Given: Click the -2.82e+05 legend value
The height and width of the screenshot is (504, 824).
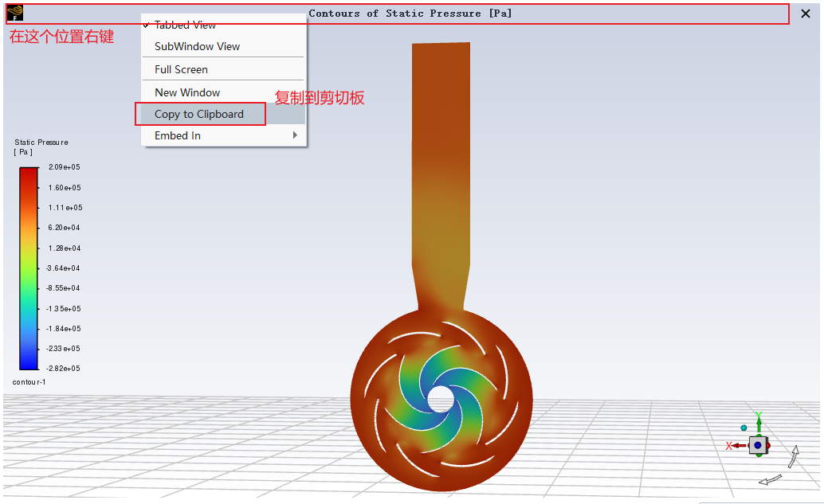Looking at the screenshot, I should pyautogui.click(x=63, y=369).
